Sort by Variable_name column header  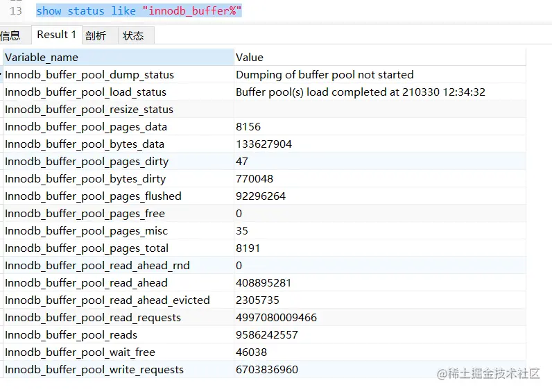119,58
